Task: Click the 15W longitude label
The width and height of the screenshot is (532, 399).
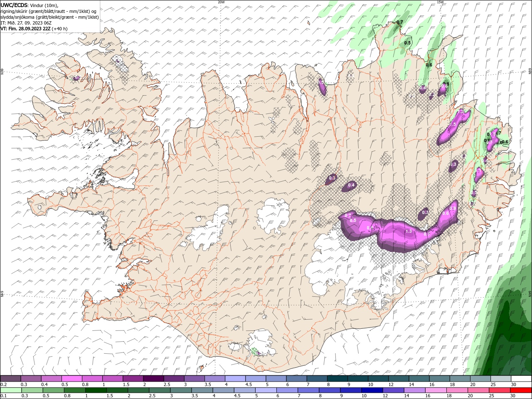Action: [x=440, y=2]
